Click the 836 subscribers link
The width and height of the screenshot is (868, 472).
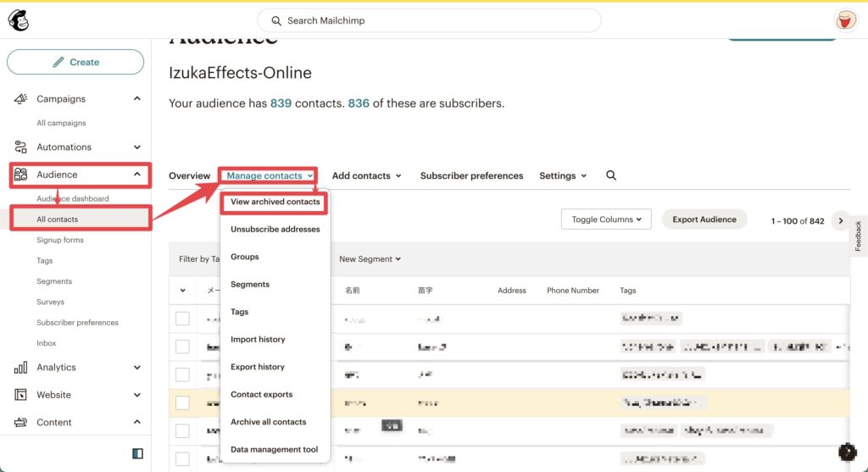[x=359, y=103]
